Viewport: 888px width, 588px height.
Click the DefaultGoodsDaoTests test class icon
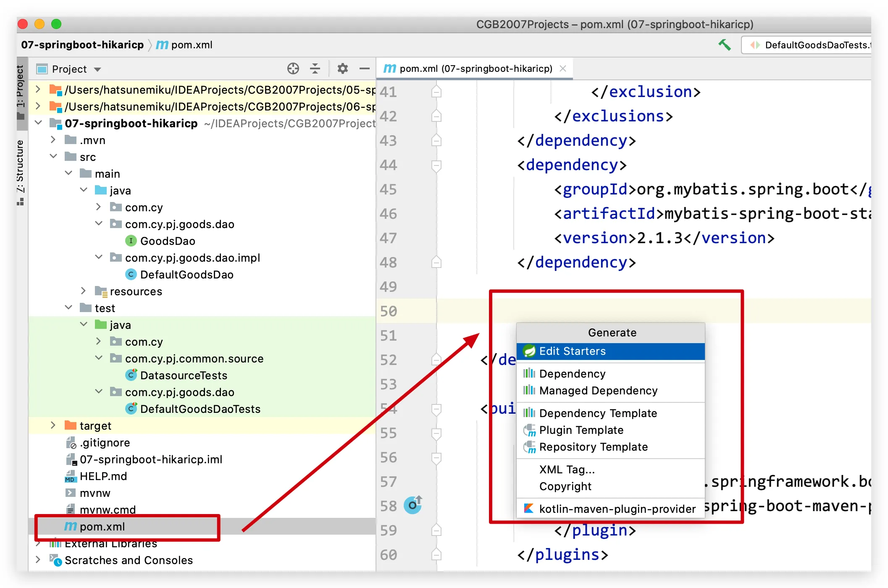click(131, 408)
